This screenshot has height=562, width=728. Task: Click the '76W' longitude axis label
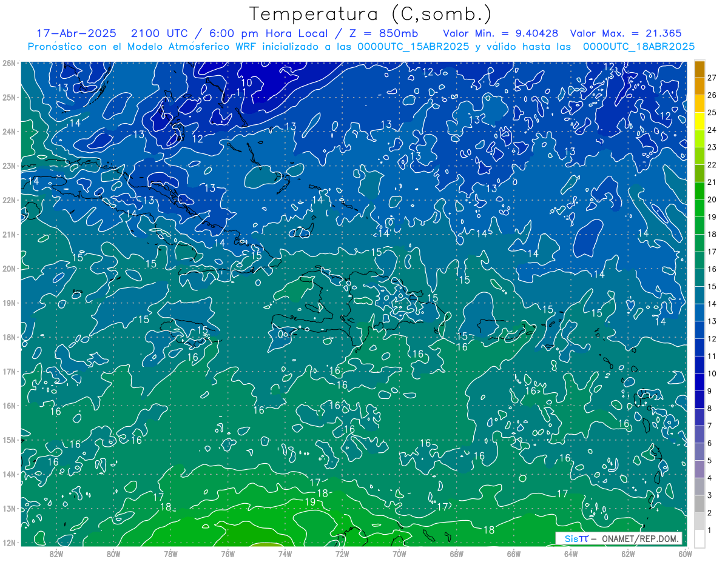point(227,553)
